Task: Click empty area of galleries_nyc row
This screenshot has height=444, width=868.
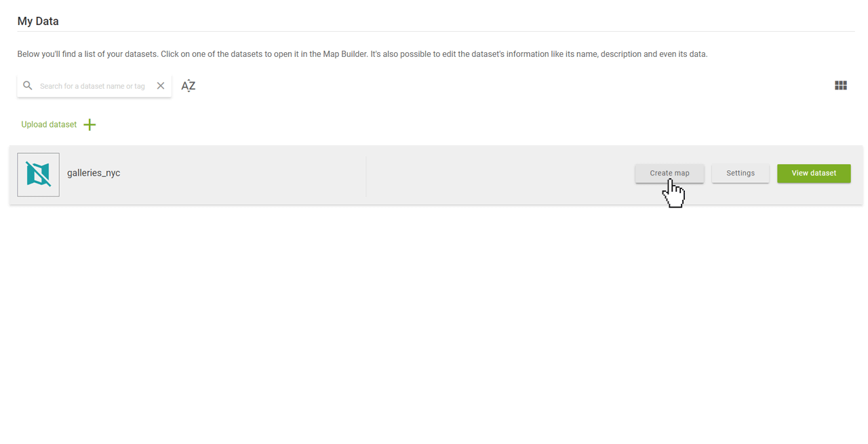Action: (500, 175)
